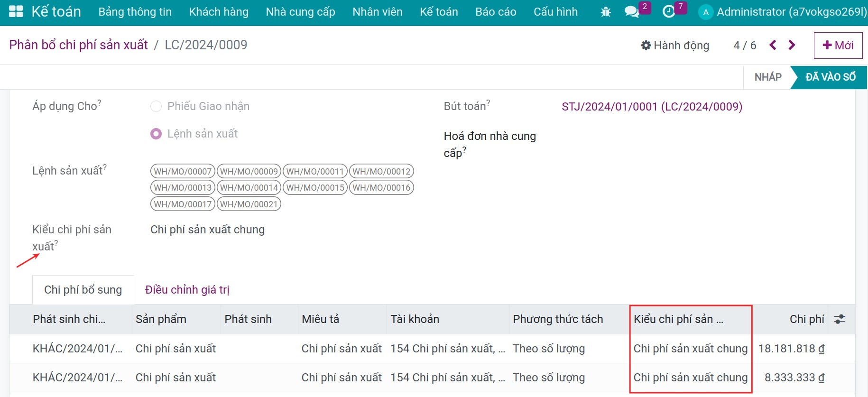Click the WH/MO/00007 manufacturing order tag

coord(183,171)
